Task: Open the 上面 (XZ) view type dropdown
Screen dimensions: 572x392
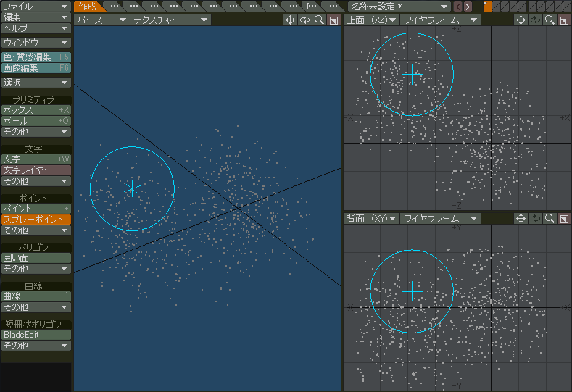Action: (x=371, y=20)
